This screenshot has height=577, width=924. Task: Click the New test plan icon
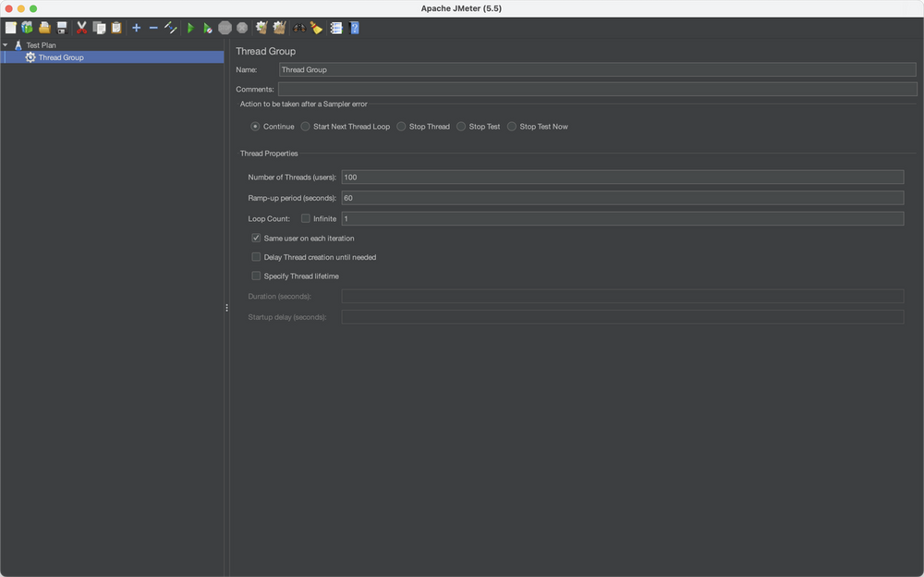point(11,28)
